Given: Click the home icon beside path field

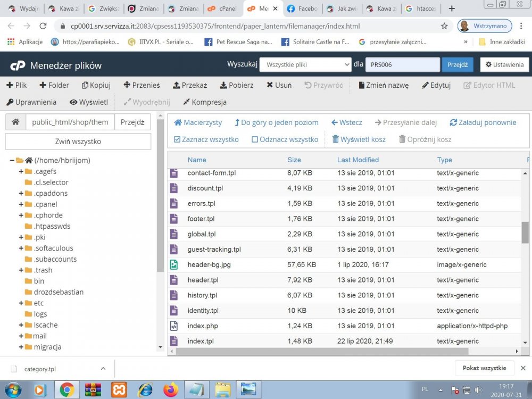Looking at the screenshot, I should pyautogui.click(x=15, y=122).
